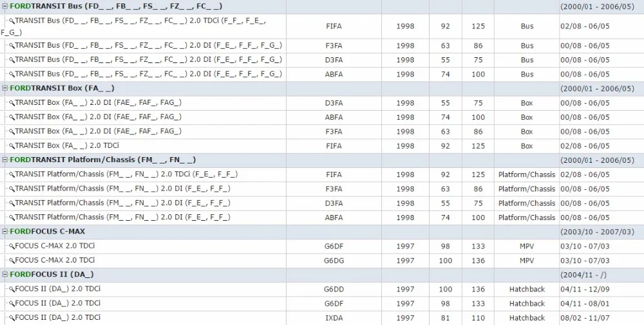The width and height of the screenshot is (644, 325).
Task: Click Box body type in TRANSIT Box D3FA row
Action: (527, 103)
